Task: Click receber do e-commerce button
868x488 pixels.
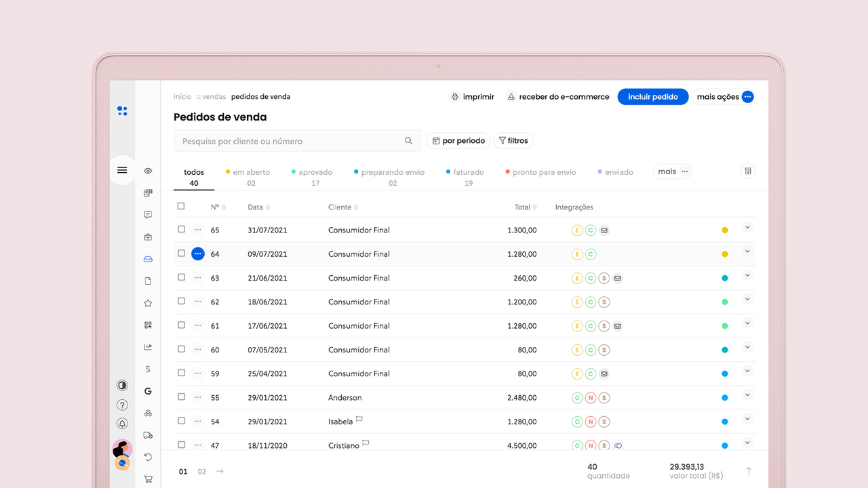Action: (558, 97)
